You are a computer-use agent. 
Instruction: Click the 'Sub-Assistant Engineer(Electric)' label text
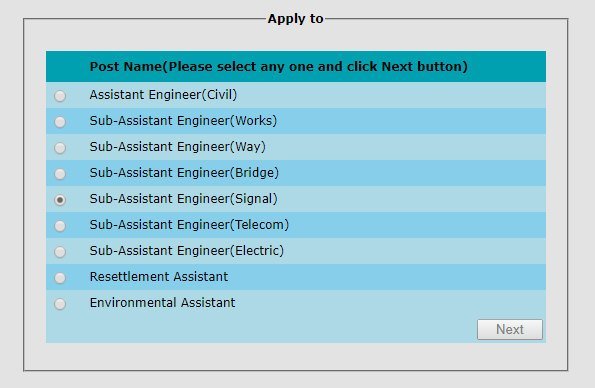(187, 251)
